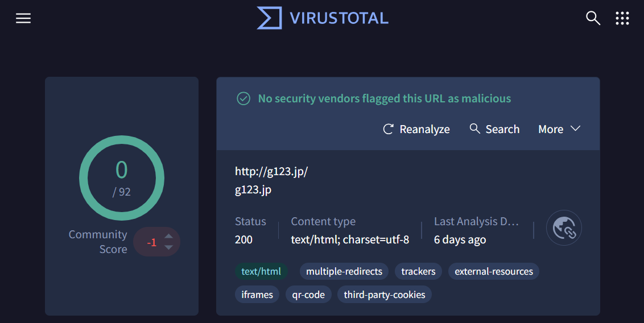Click the globe link icon
The image size is (644, 323).
click(564, 228)
